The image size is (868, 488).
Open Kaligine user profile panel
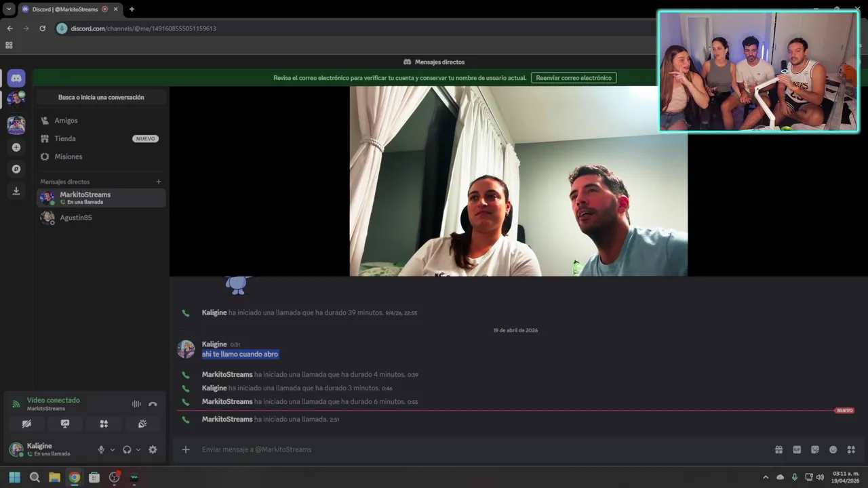(49, 449)
